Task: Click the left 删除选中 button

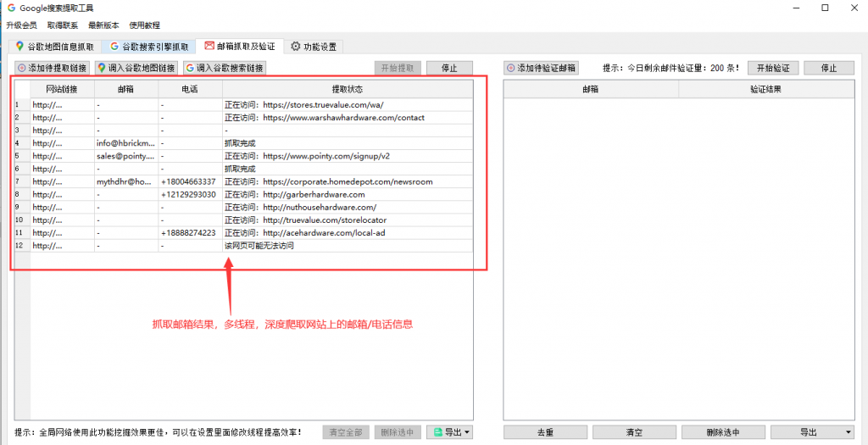Action: pos(398,432)
